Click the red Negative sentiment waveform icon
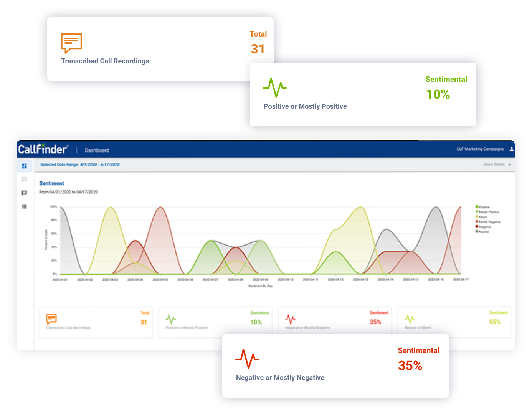The width and height of the screenshot is (532, 415). tap(248, 359)
